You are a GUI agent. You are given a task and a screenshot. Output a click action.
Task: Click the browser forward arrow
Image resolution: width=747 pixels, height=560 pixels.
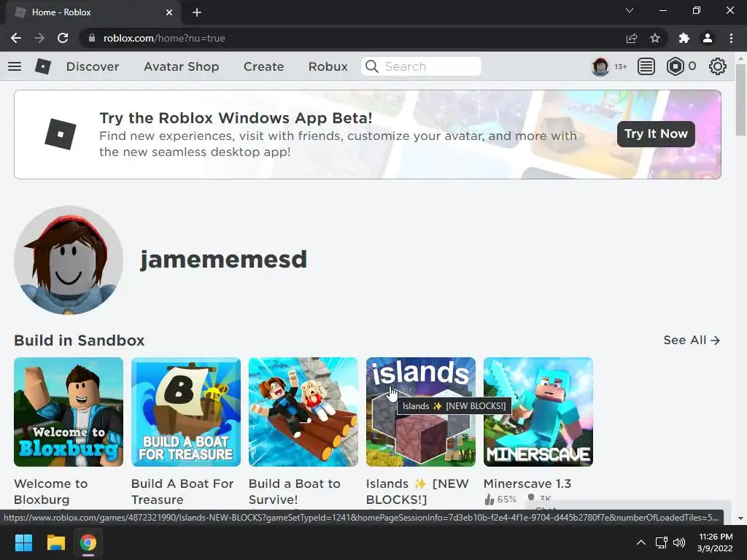pyautogui.click(x=39, y=38)
